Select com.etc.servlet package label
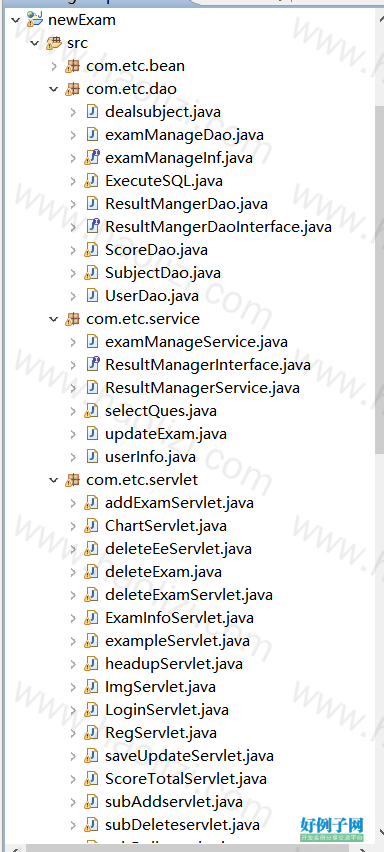 [142, 480]
